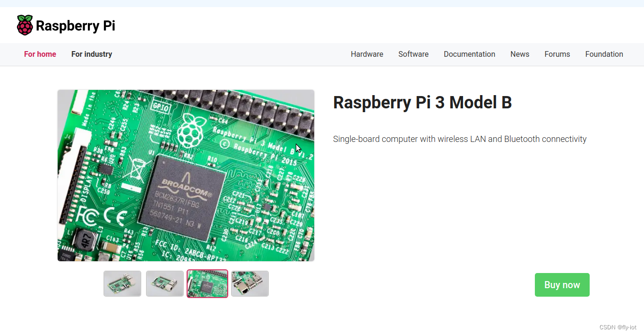644x335 pixels.
Task: Visit the Forums link
Action: pos(557,54)
